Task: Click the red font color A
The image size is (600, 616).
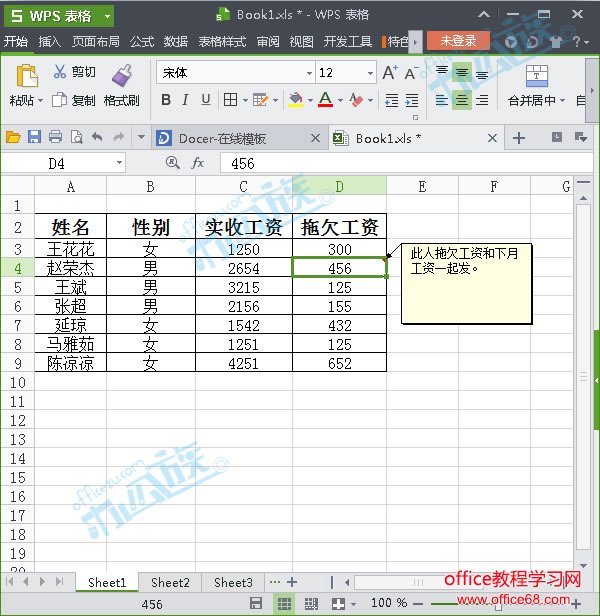Action: 325,100
